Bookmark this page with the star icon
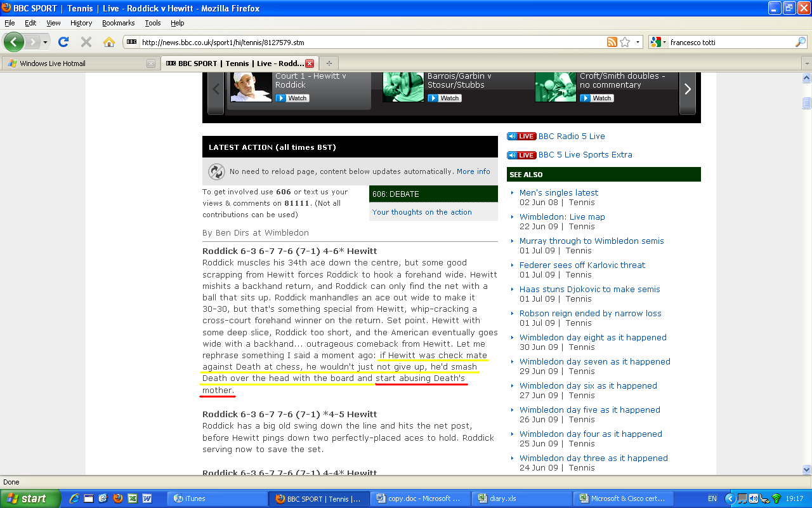The image size is (812, 508). (625, 43)
